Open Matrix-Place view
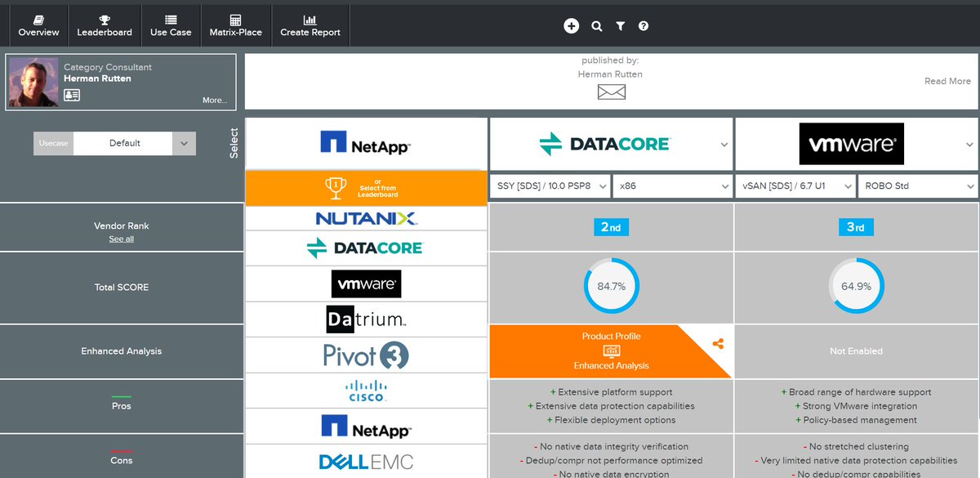 tap(235, 25)
